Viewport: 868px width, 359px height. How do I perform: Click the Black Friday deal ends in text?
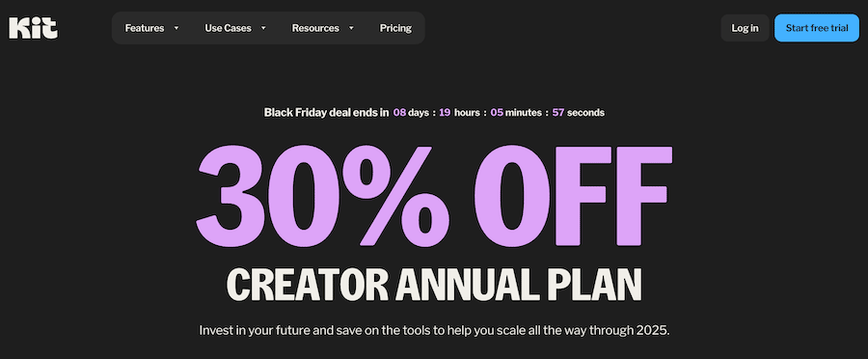326,113
